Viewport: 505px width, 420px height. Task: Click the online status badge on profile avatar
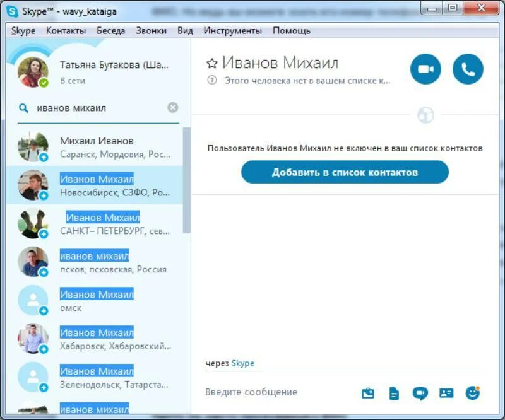(x=44, y=83)
